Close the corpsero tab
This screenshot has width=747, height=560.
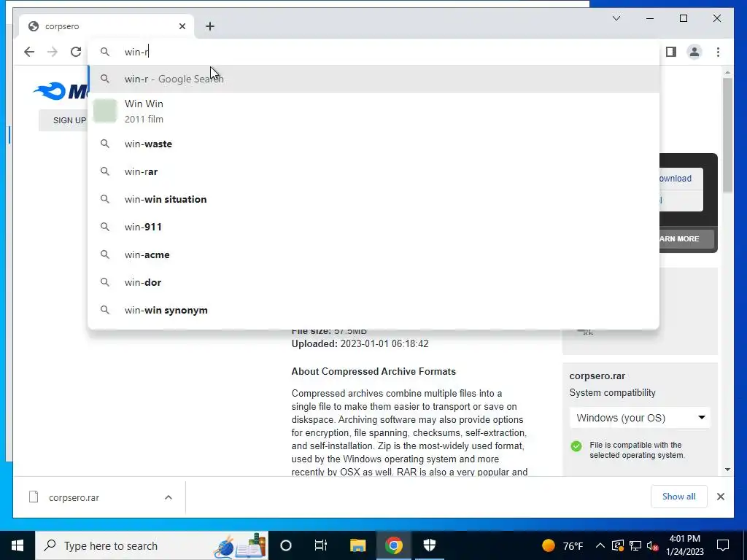tap(182, 26)
